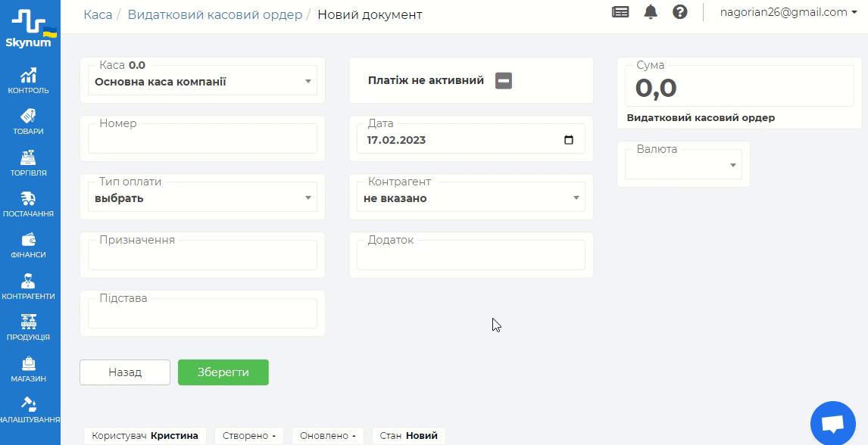Open help question mark icon

point(680,12)
